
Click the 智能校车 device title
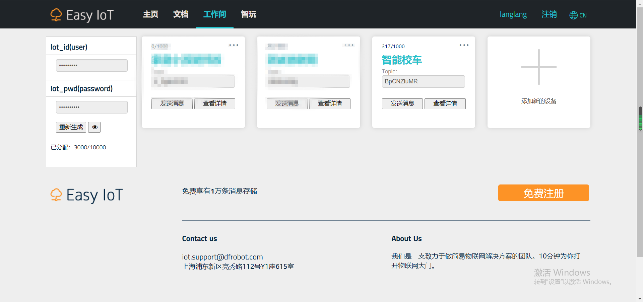coord(402,60)
